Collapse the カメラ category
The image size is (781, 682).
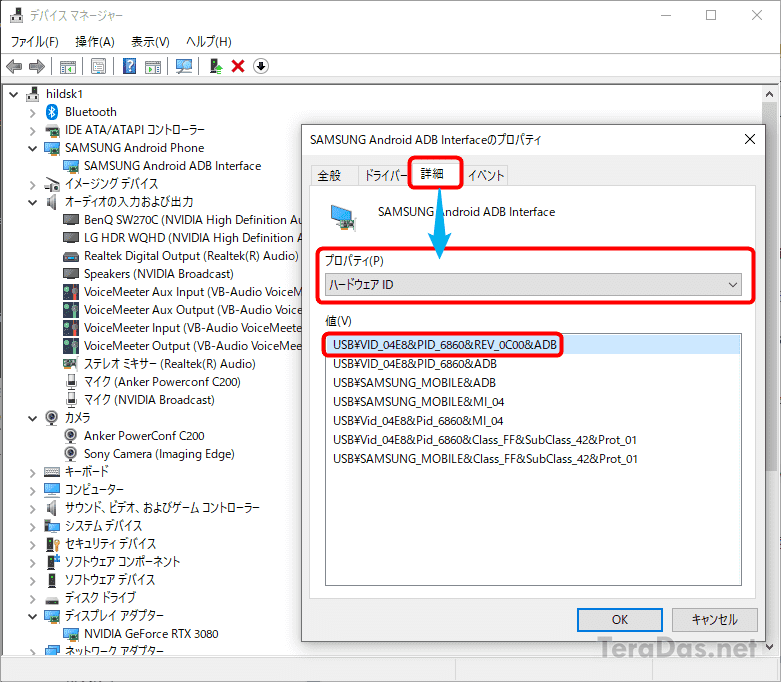tap(33, 418)
